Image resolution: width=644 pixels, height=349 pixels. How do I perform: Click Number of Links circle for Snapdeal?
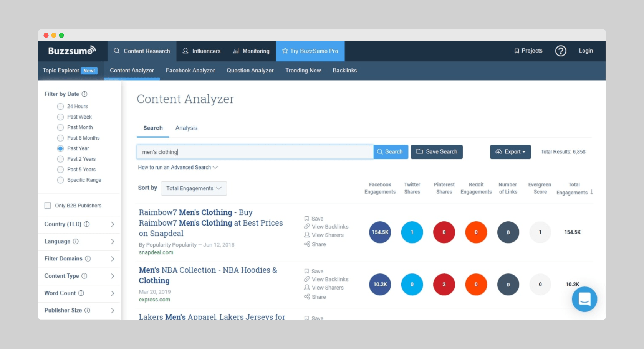[x=508, y=232]
